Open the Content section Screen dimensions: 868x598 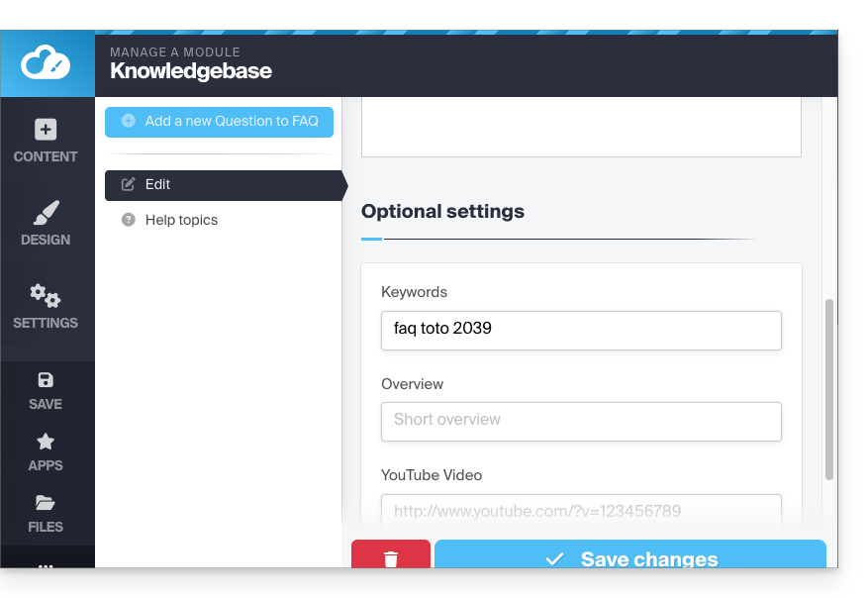[x=46, y=141]
